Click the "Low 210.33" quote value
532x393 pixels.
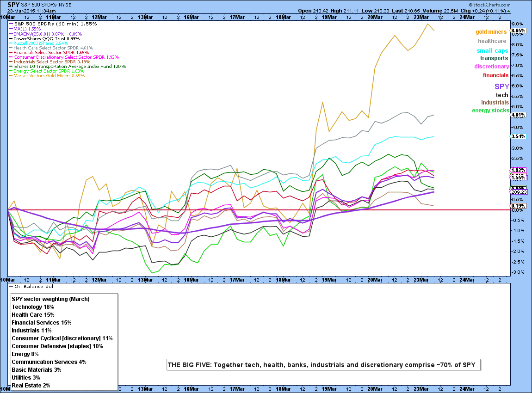pyautogui.click(x=375, y=11)
